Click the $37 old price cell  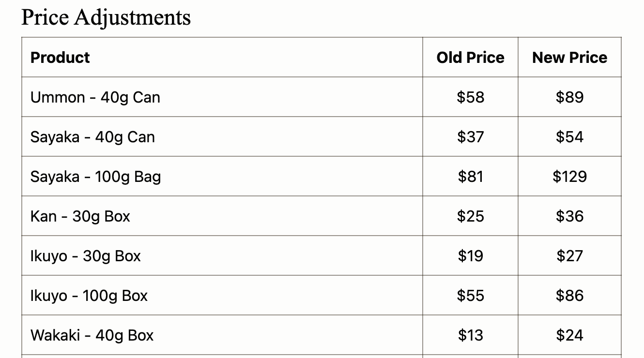coord(470,137)
